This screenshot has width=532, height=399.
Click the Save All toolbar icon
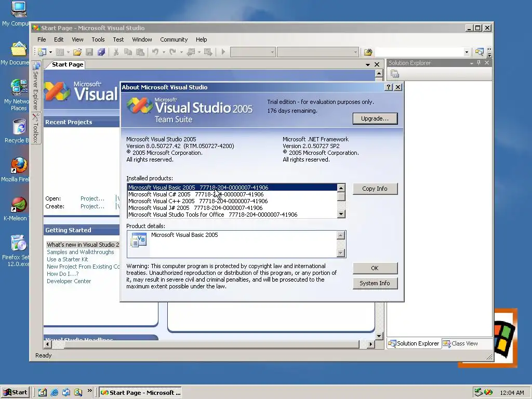101,52
